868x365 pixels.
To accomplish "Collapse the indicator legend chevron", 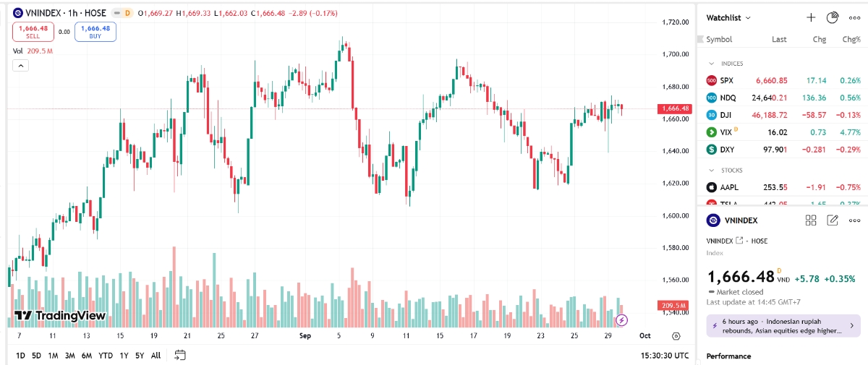I will click(21, 66).
